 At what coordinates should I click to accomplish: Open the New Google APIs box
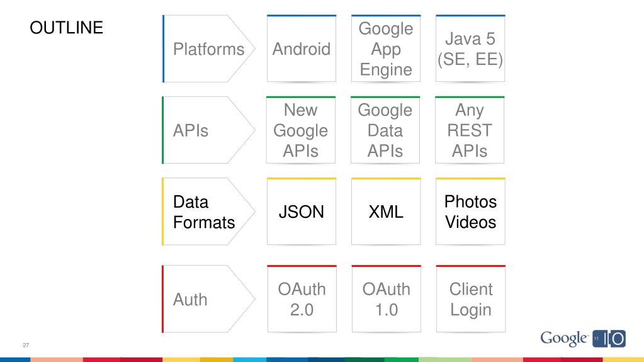coord(301,130)
